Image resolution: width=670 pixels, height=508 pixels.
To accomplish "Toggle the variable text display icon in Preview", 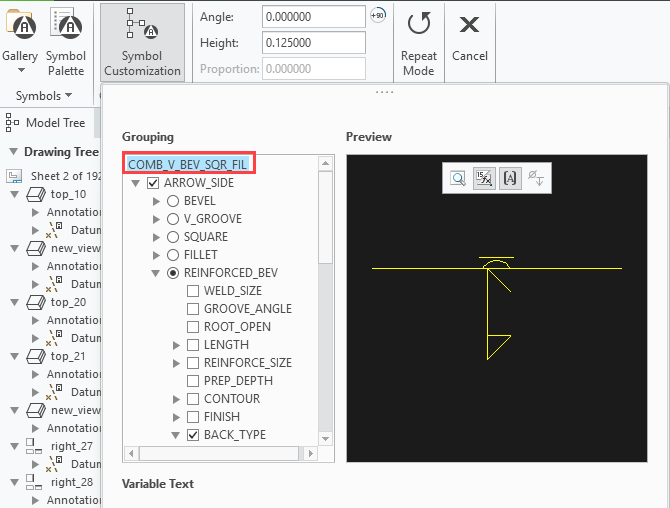I will (483, 178).
